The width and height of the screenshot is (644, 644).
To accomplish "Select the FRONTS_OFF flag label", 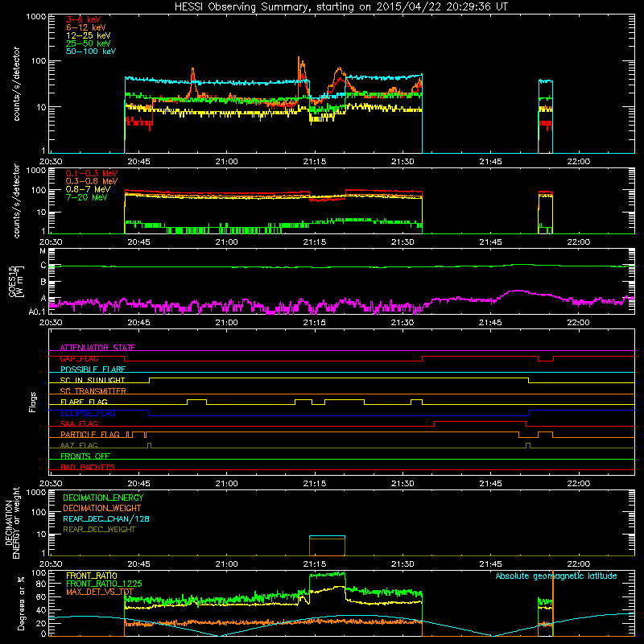I will tap(85, 456).
